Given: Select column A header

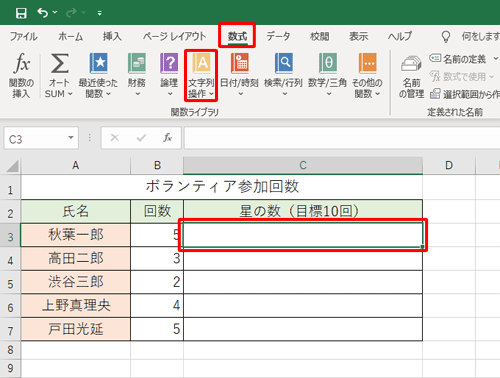Looking at the screenshot, I should 76,165.
